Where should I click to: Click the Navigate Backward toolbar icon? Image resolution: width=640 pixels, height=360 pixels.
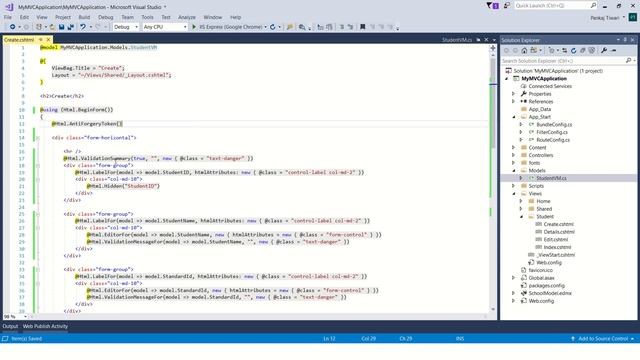[x=13, y=27]
